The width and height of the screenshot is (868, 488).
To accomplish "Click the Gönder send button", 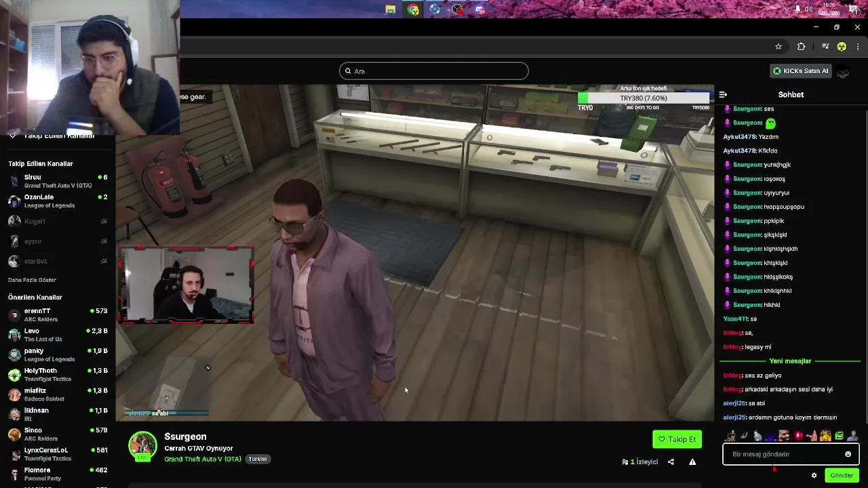I will [842, 475].
